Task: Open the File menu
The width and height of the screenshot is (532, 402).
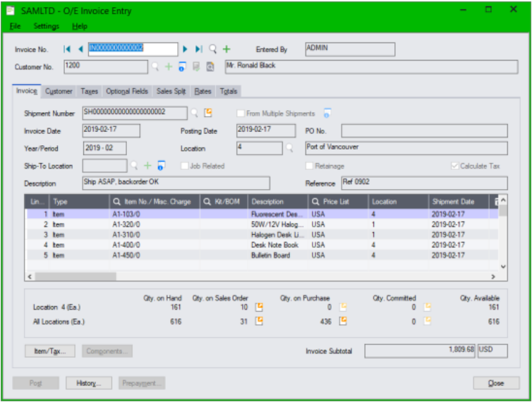Action: (15, 26)
